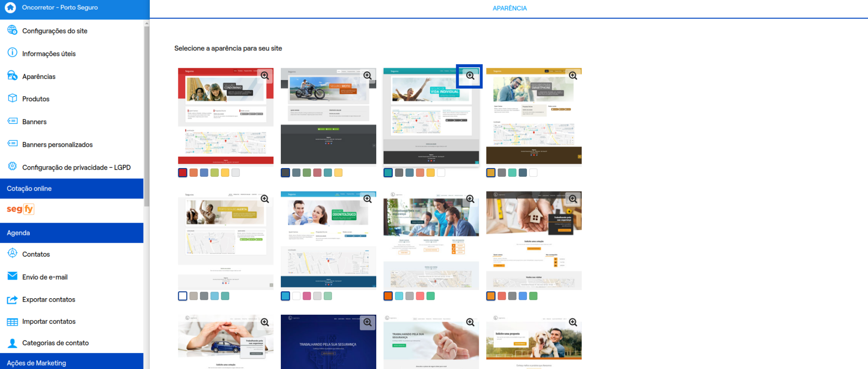The image size is (868, 369).
Task: Click magnifier on Odontológico theme thumbnail
Action: point(368,199)
